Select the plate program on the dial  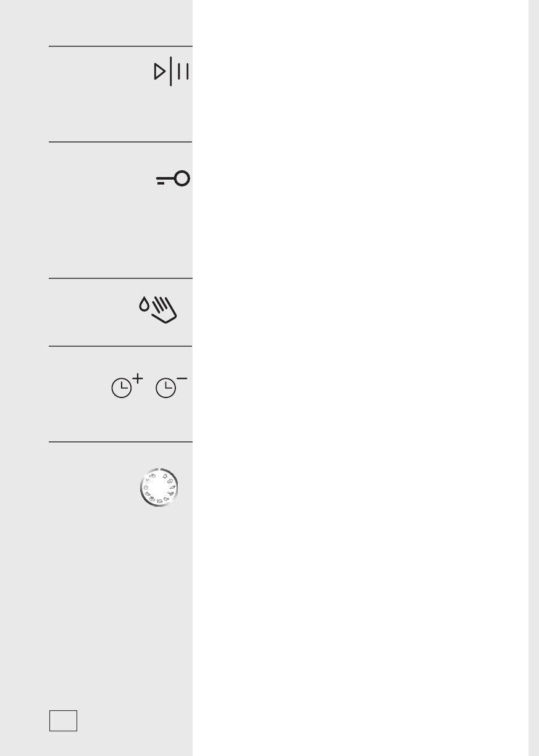pos(152,499)
